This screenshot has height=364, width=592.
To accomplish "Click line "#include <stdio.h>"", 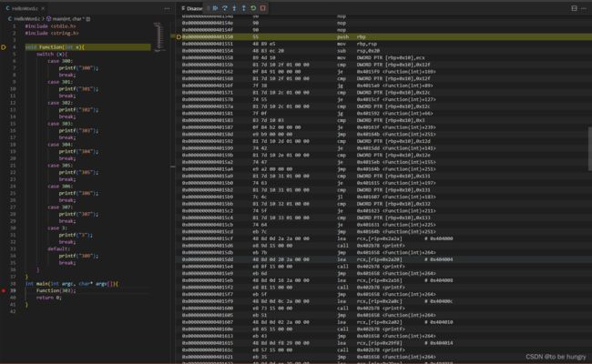I will tap(51, 26).
